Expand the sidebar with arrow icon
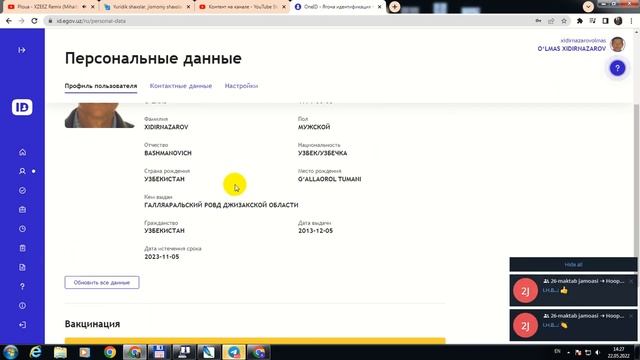 tap(22, 50)
